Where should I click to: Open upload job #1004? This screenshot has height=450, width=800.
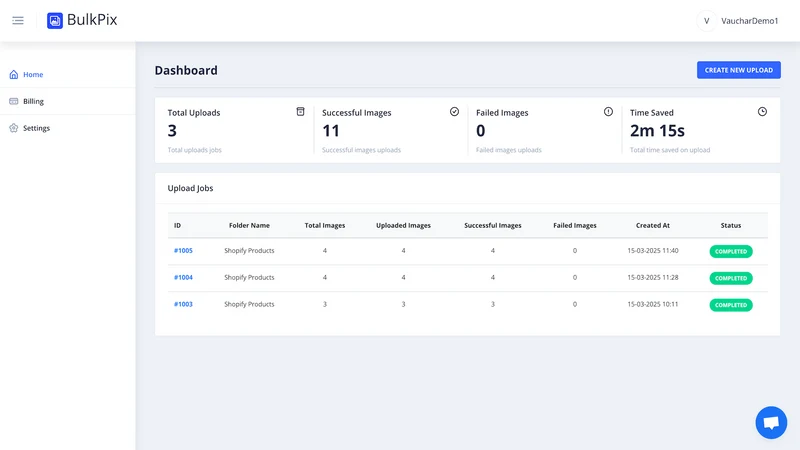(183, 278)
